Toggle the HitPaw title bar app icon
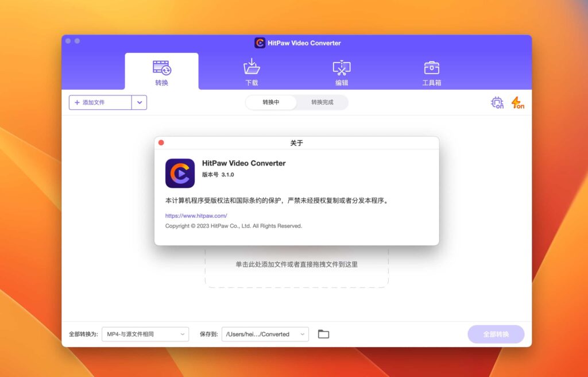This screenshot has height=377, width=588. 261,43
